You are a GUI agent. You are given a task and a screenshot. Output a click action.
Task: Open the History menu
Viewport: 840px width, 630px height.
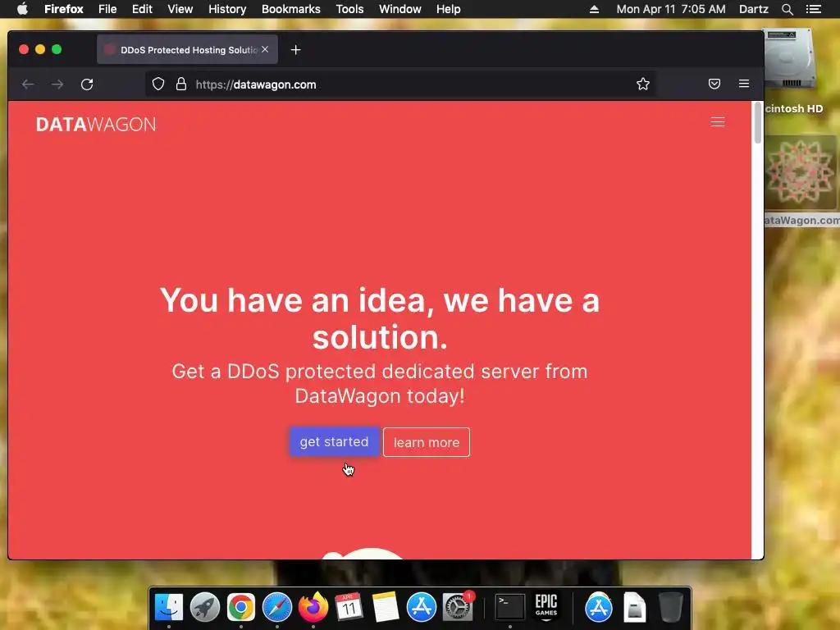tap(227, 9)
